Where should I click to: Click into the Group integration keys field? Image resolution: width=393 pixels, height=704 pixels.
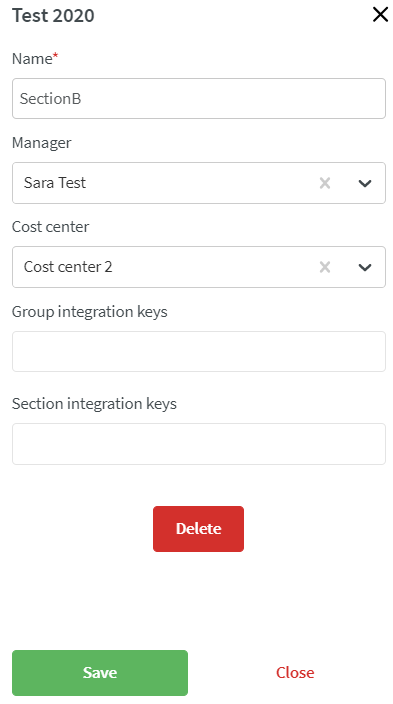tap(199, 352)
